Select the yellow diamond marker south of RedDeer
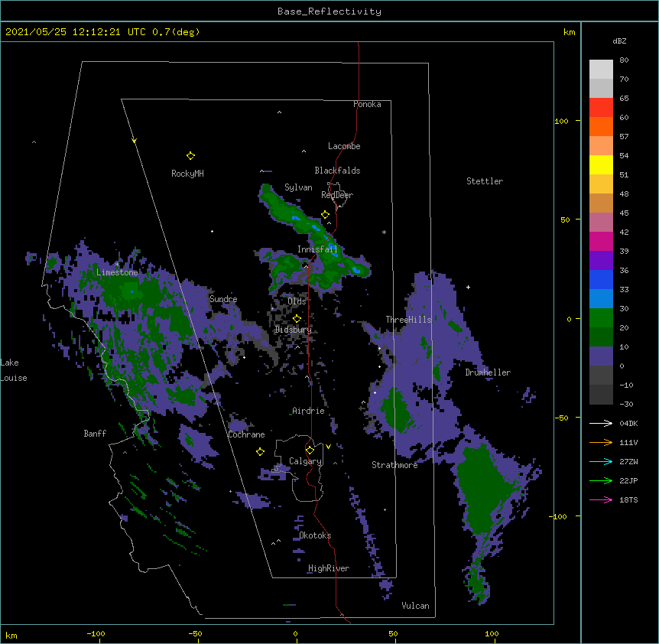 click(326, 215)
